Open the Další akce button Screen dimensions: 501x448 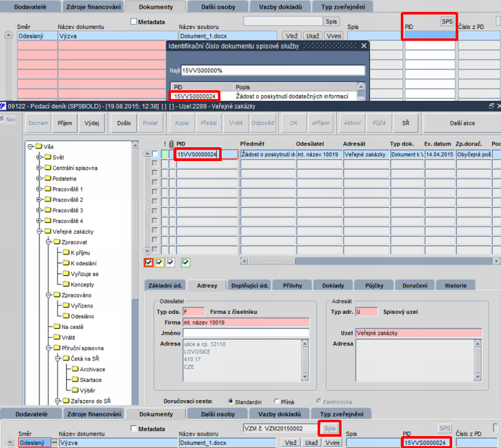click(462, 123)
